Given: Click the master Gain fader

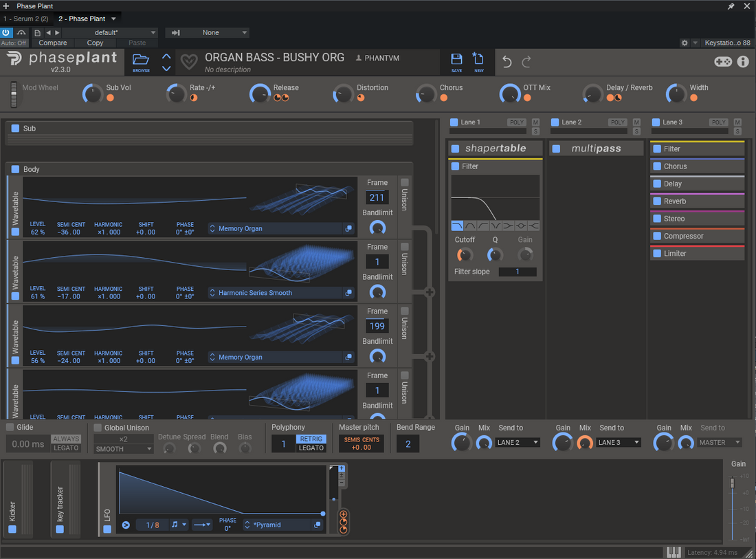Looking at the screenshot, I should coord(732,483).
